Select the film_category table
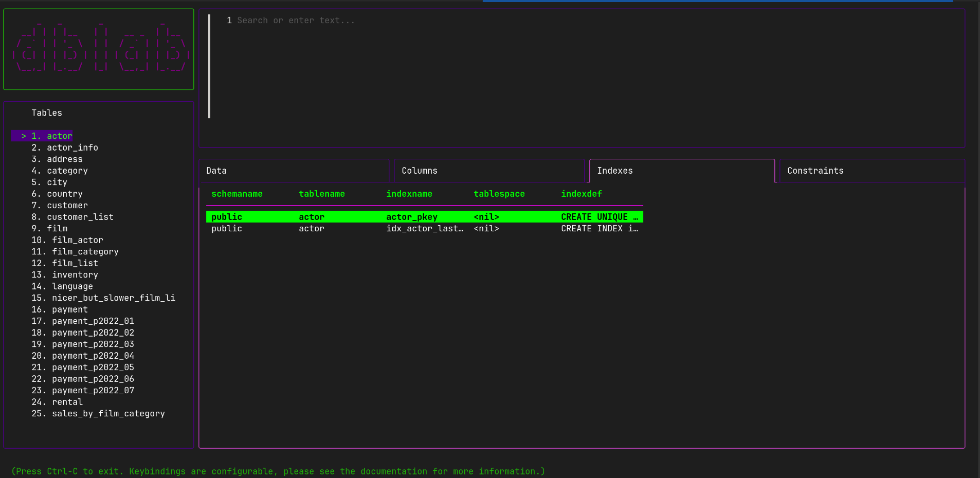This screenshot has height=478, width=980. [x=75, y=252]
